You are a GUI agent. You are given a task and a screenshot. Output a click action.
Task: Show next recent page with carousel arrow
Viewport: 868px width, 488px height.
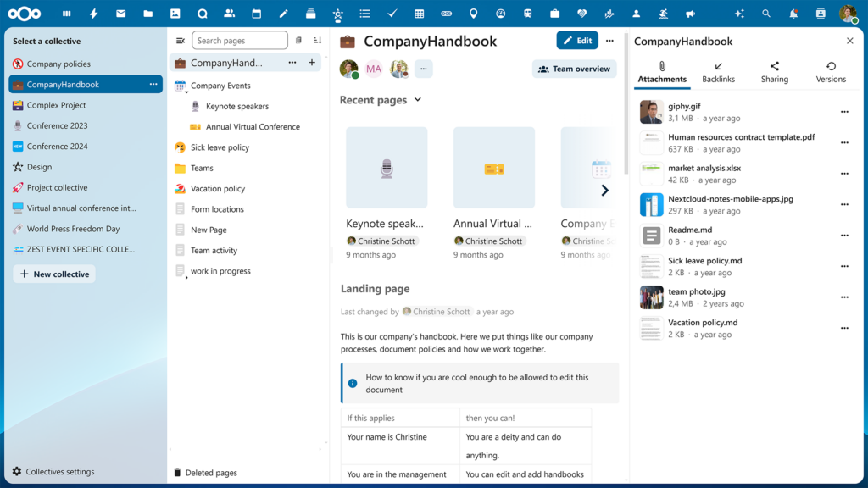[x=604, y=191]
